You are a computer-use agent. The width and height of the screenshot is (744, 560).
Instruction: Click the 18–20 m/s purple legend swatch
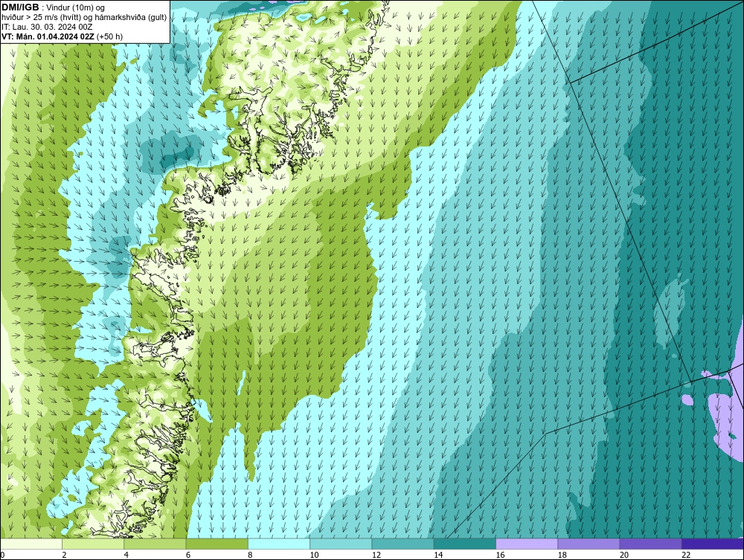click(x=589, y=544)
